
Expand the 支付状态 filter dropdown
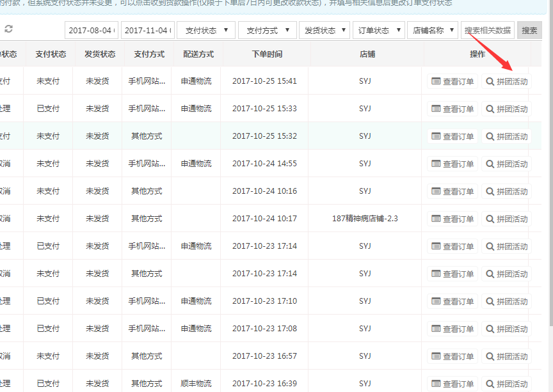[205, 30]
